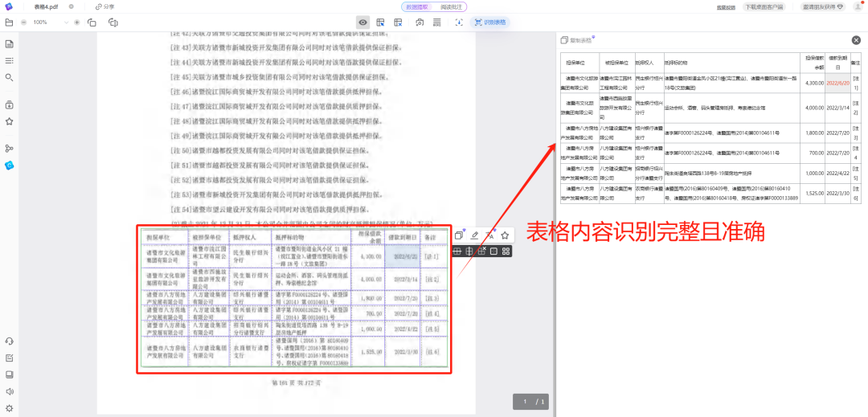Zoom out with the minus button

(x=24, y=22)
